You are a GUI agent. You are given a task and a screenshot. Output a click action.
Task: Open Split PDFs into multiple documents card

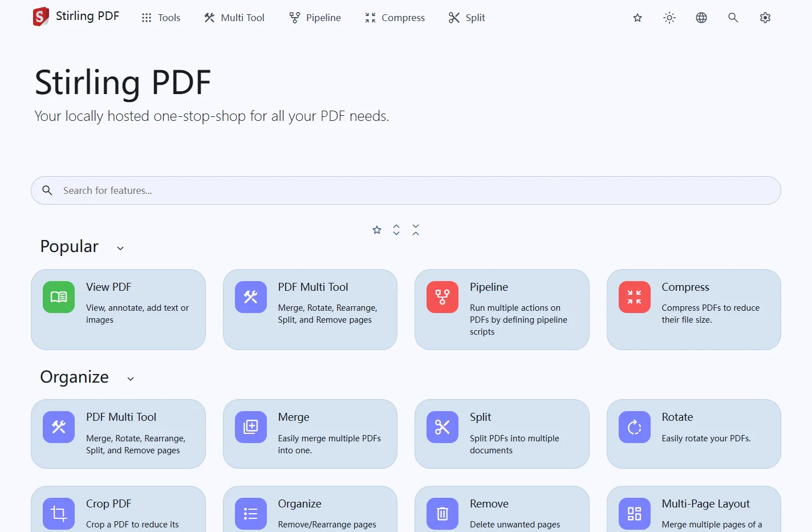[502, 434]
